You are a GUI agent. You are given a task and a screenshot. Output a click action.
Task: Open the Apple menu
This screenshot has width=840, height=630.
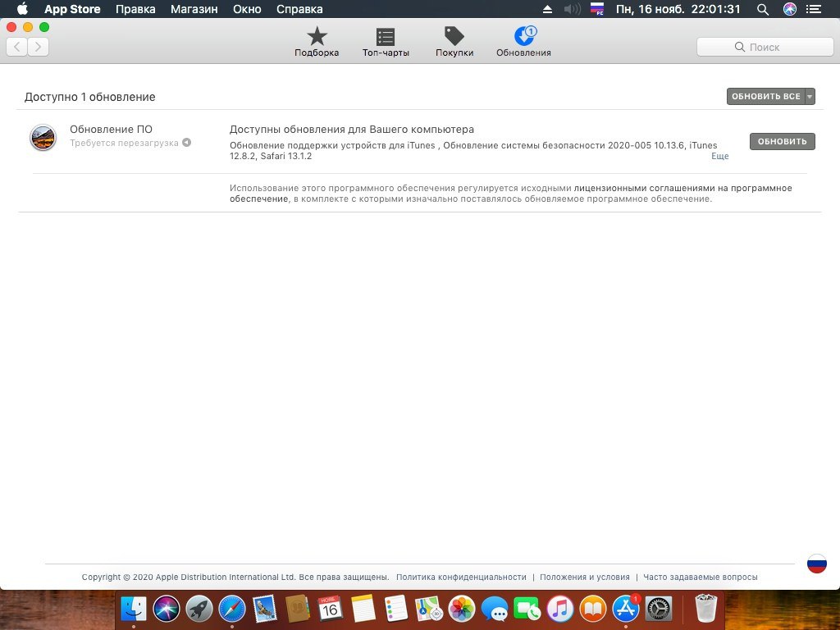[22, 9]
